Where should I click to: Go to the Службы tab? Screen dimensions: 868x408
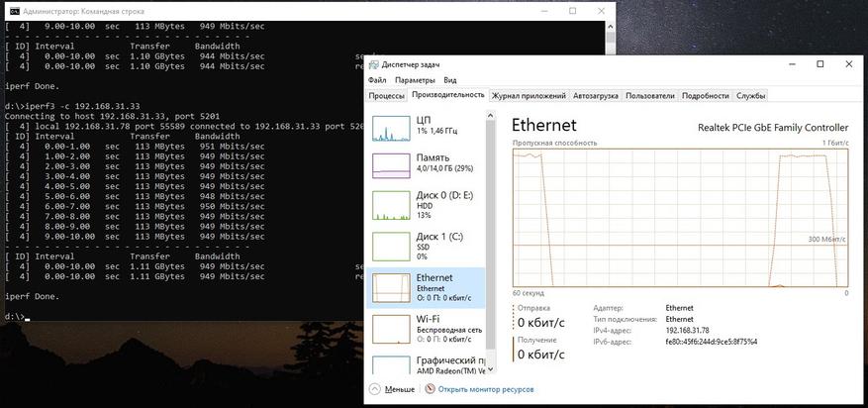pyautogui.click(x=751, y=96)
